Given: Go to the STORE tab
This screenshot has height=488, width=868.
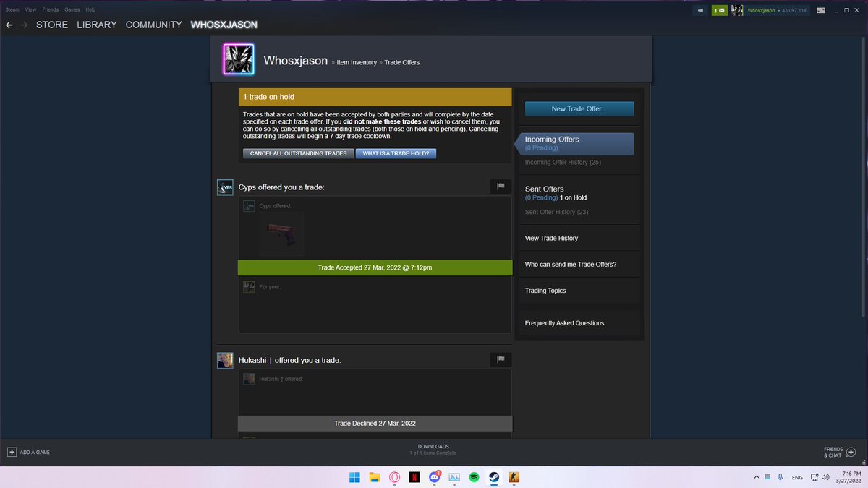Looking at the screenshot, I should (52, 25).
